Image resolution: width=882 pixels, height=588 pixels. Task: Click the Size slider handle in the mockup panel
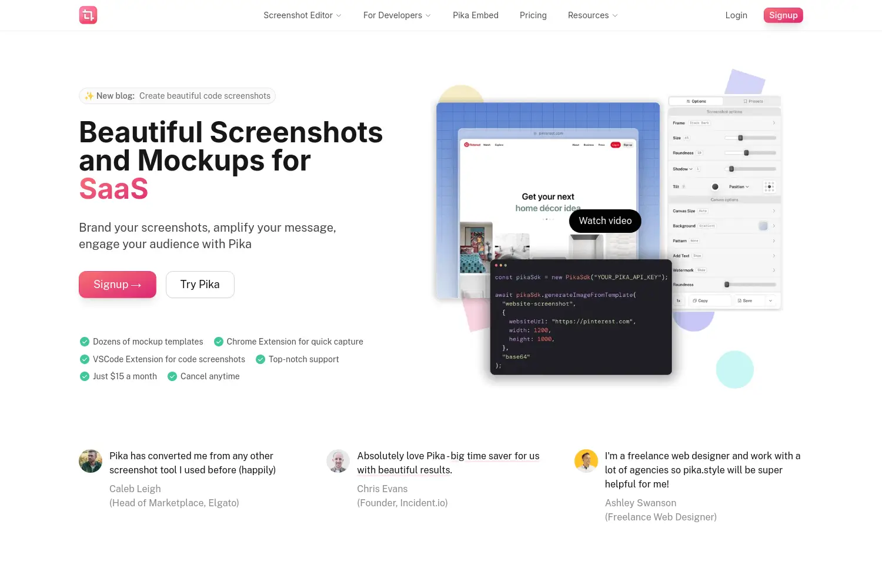740,138
